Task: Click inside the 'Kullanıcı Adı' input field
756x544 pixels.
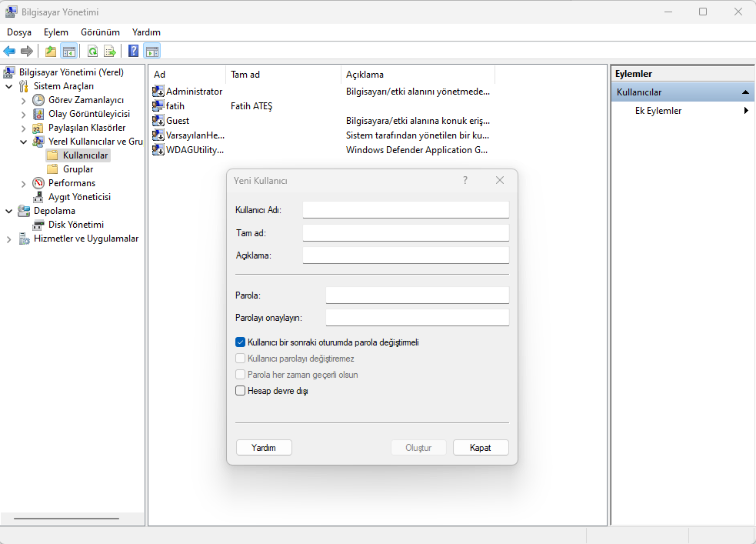Action: click(x=405, y=209)
